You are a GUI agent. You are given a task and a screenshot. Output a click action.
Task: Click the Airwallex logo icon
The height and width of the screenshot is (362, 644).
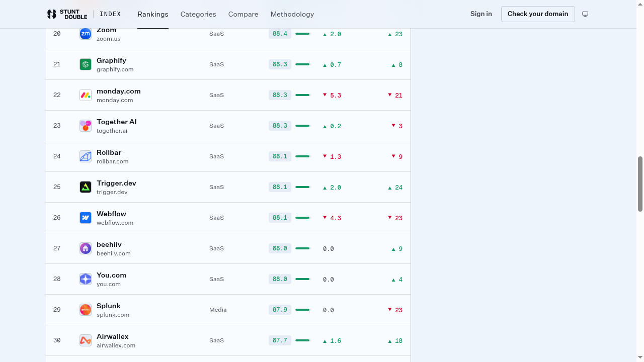click(x=86, y=340)
